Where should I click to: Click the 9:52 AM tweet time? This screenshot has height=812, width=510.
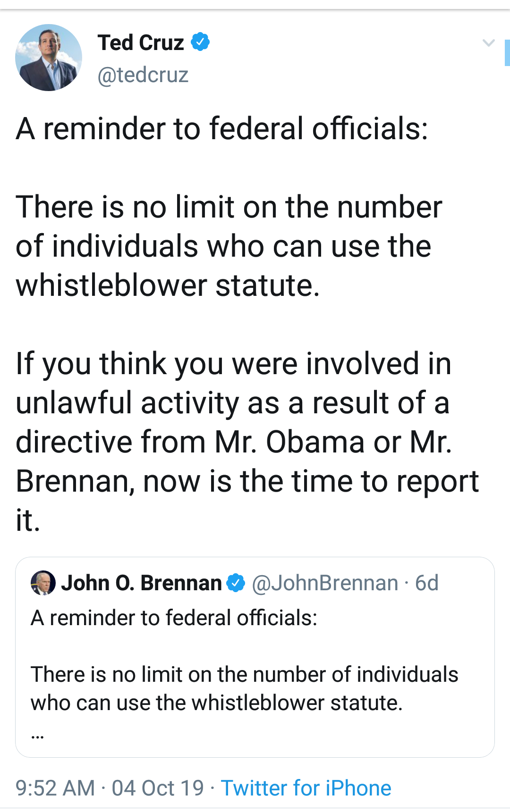click(x=55, y=788)
